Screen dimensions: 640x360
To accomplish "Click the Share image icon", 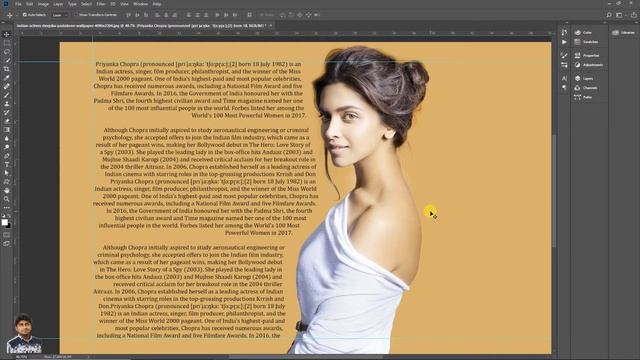I will click(633, 15).
